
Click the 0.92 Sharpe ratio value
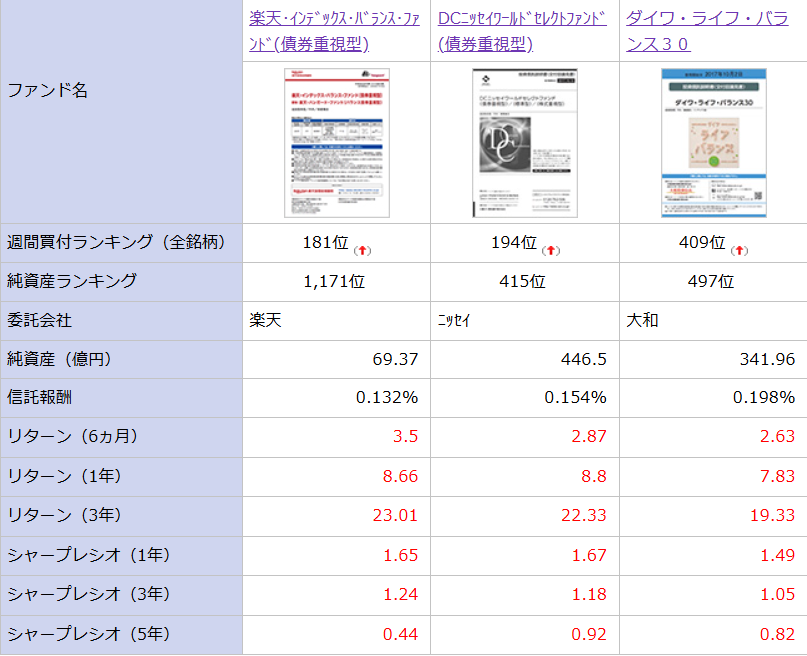click(x=589, y=634)
